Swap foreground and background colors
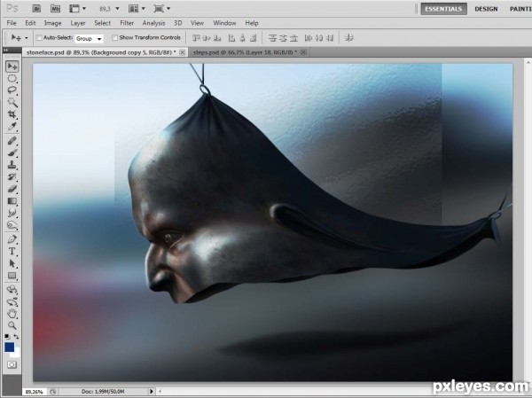 pos(16,337)
